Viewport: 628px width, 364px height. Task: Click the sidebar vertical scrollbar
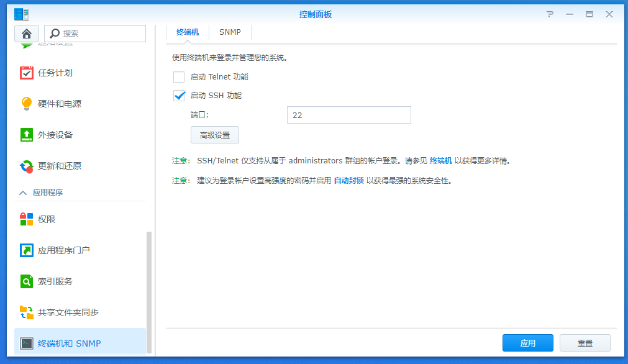pyautogui.click(x=149, y=293)
